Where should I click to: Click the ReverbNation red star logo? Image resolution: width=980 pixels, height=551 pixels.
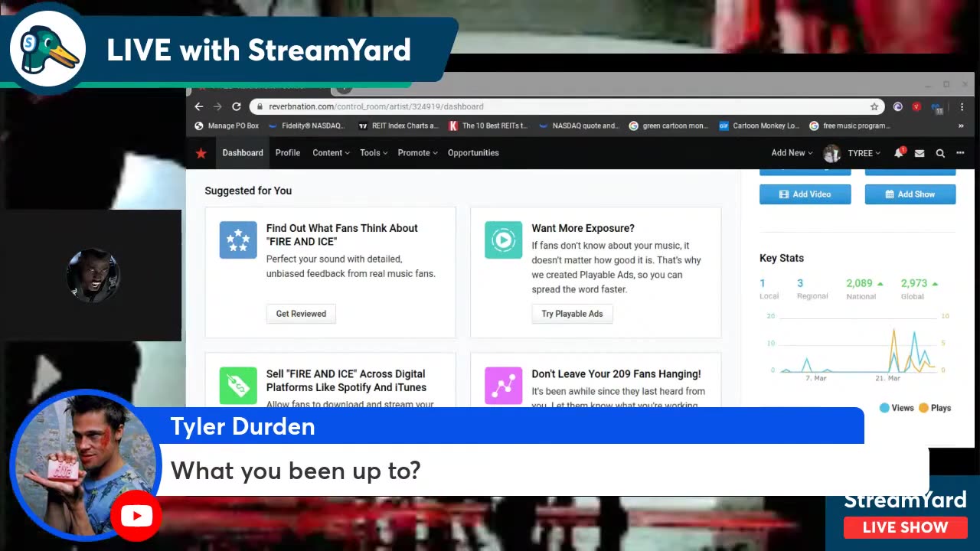(x=201, y=153)
